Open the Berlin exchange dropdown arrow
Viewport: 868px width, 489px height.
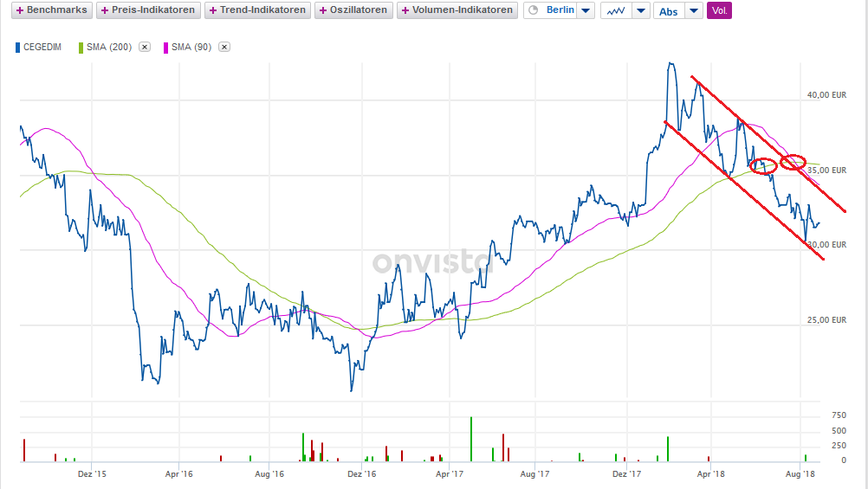(x=586, y=11)
